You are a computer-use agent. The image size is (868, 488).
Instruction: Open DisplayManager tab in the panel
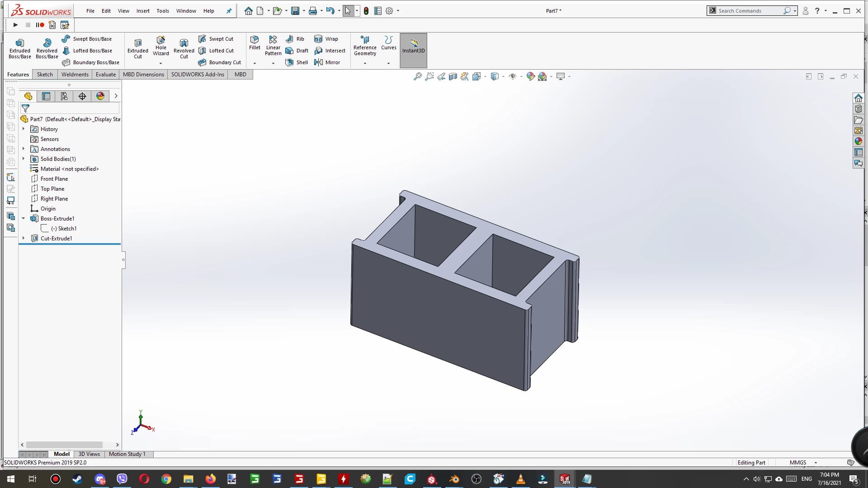(x=100, y=96)
